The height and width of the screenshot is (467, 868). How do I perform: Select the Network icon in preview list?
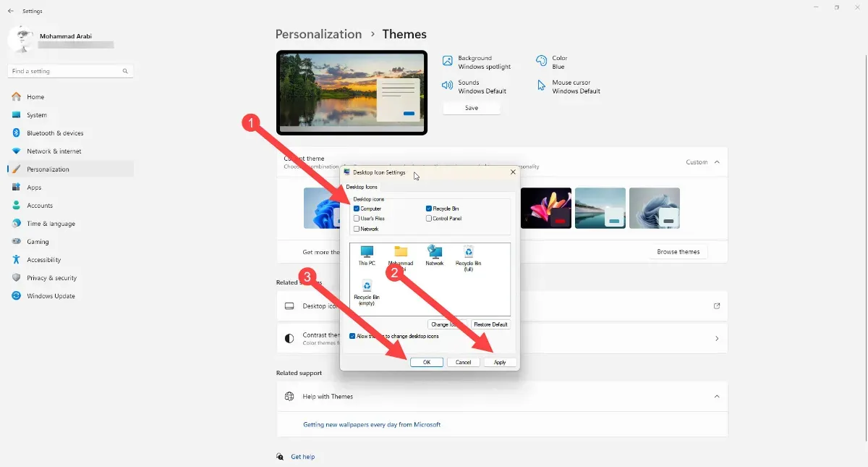click(435, 253)
